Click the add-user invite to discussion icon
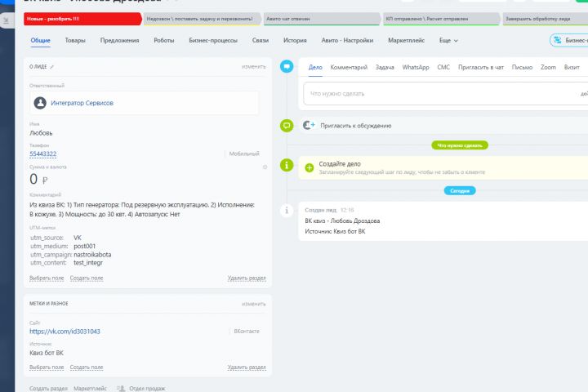The width and height of the screenshot is (588, 392). [x=309, y=125]
